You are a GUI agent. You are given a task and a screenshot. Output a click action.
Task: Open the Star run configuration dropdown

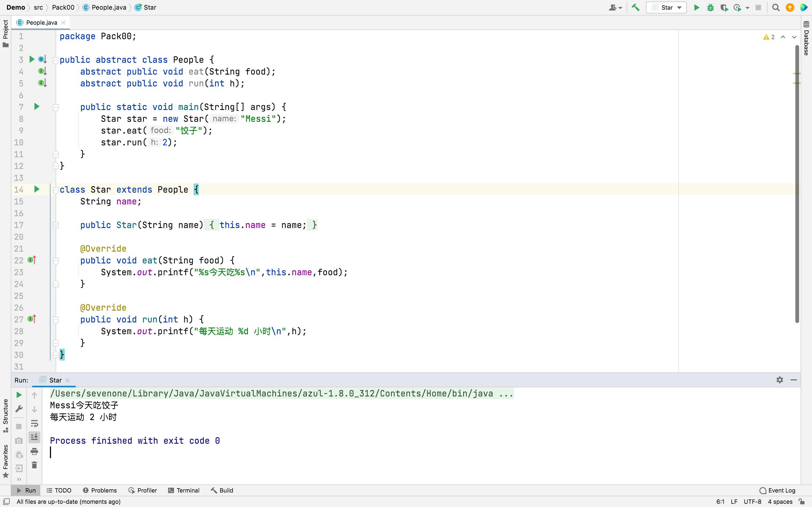[666, 8]
